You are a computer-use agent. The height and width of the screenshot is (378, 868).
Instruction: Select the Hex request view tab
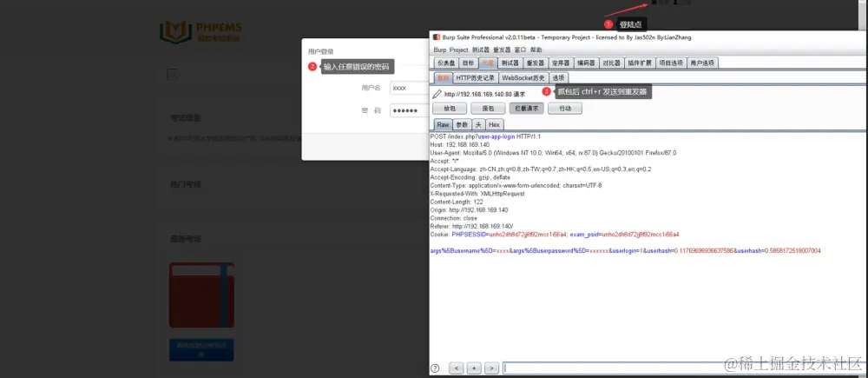coord(495,125)
